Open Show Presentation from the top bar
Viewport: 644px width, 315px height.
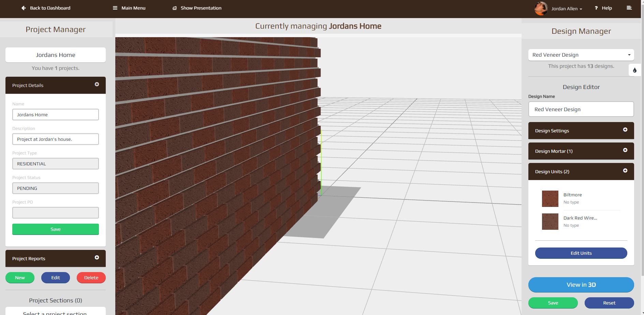pos(200,8)
